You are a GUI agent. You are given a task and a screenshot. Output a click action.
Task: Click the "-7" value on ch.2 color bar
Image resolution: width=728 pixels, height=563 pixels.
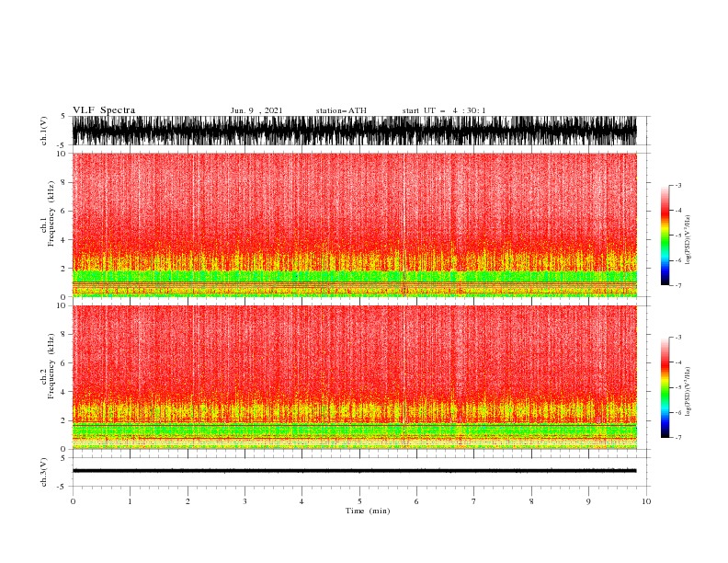click(678, 438)
